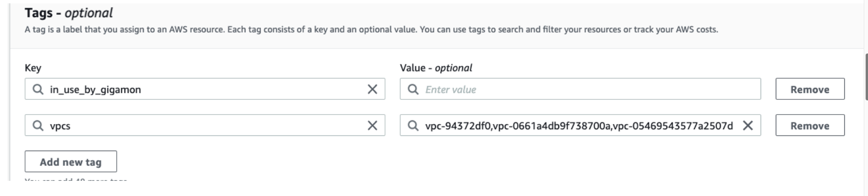The image size is (868, 196).
Task: Clear the in_use_by_gigamon key field
Action: pos(372,89)
